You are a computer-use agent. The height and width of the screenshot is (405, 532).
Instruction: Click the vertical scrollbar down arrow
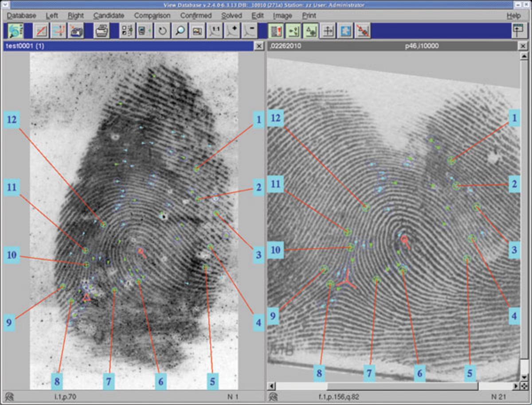tap(523, 378)
